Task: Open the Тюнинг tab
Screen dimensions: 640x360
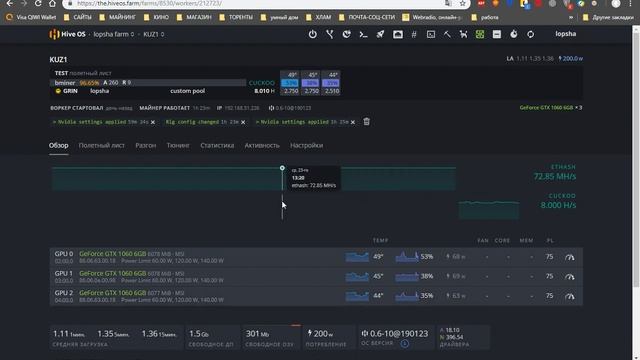Action: coord(178,145)
